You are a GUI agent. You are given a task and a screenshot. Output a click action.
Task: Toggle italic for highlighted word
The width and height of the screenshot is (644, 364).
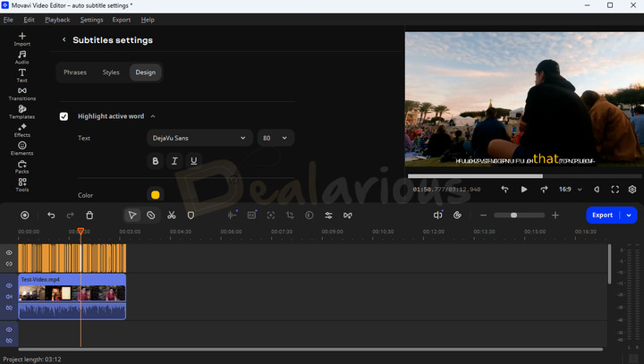pyautogui.click(x=174, y=161)
